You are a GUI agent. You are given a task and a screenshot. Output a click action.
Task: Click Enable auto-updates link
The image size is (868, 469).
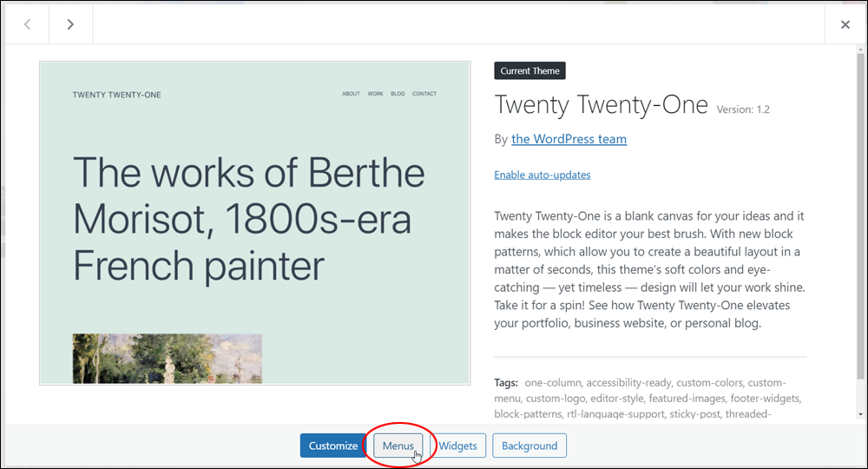click(x=542, y=175)
